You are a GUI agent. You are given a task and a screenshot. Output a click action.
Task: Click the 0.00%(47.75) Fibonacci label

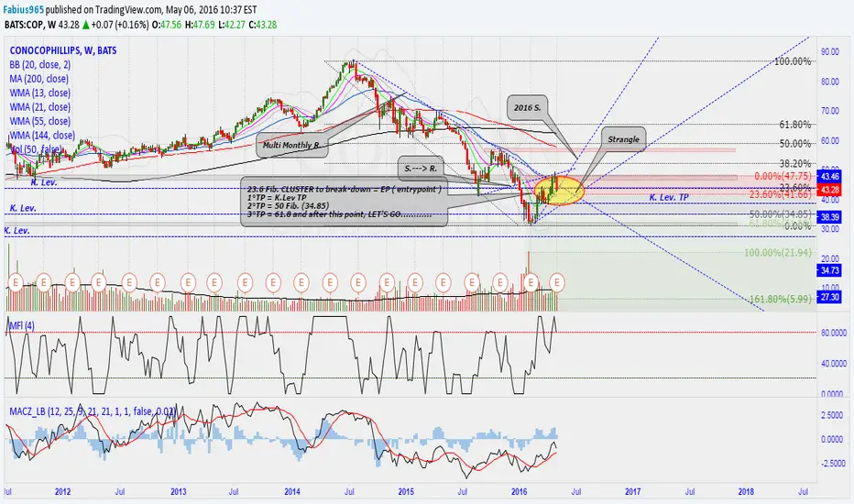[783, 177]
